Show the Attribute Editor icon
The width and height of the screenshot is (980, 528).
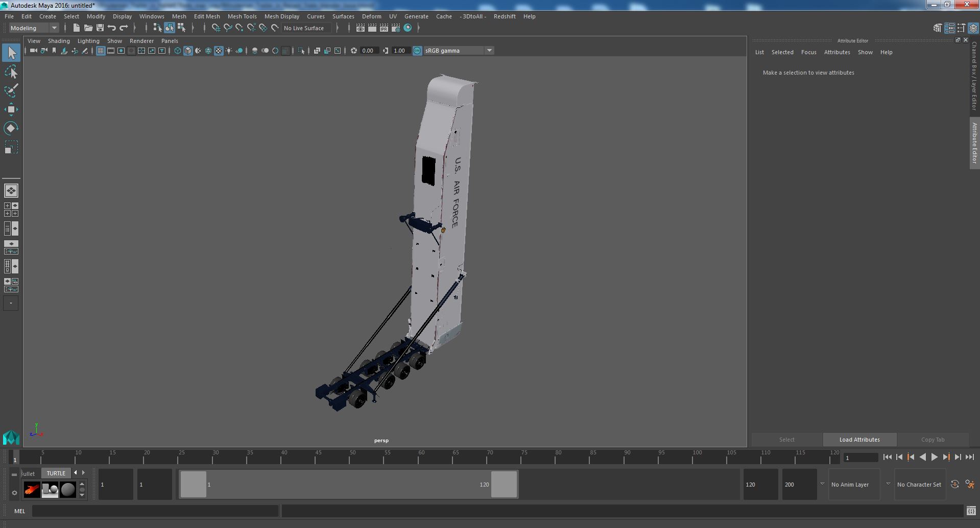949,28
